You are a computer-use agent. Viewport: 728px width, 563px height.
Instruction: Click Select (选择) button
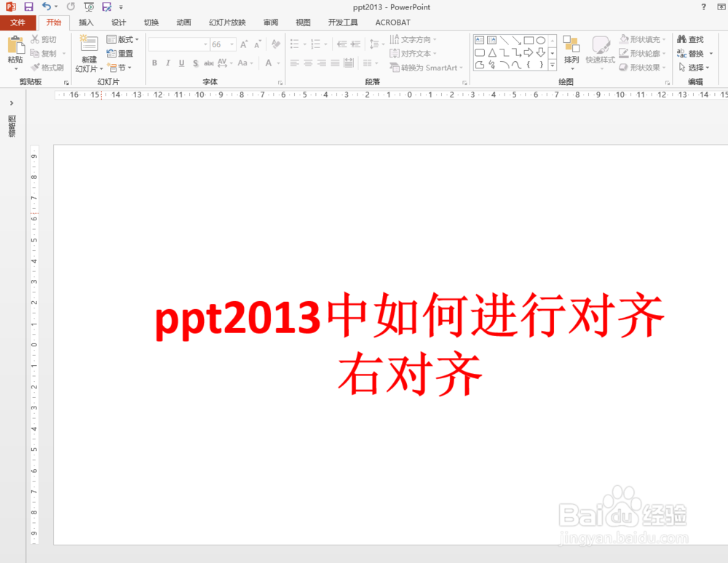tap(694, 68)
